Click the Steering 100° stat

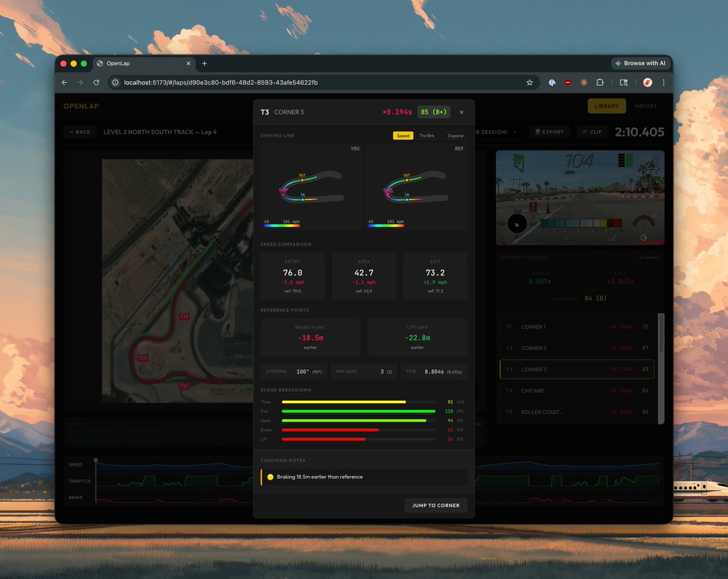tap(294, 372)
